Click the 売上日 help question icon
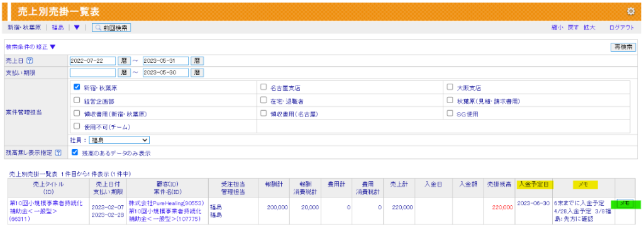Image resolution: width=644 pixels, height=229 pixels. pos(29,60)
